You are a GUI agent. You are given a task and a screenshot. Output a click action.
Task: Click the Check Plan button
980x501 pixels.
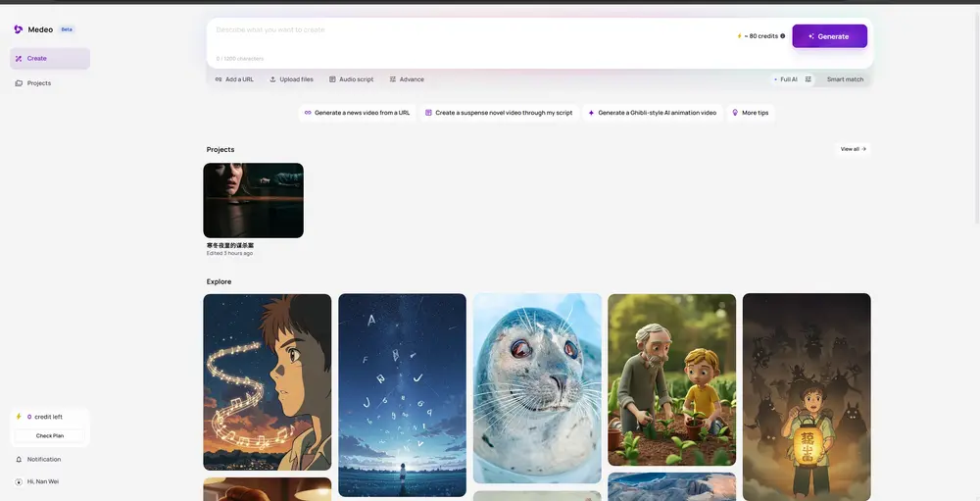click(x=50, y=435)
